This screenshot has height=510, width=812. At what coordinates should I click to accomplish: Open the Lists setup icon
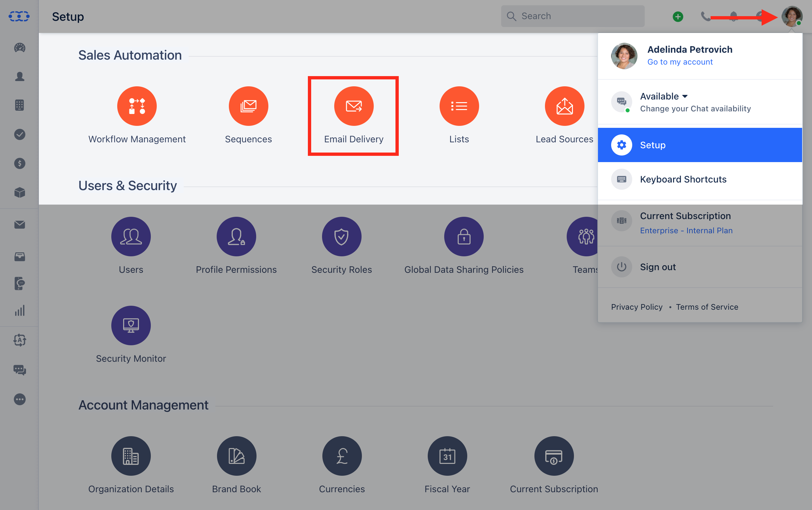click(x=459, y=106)
